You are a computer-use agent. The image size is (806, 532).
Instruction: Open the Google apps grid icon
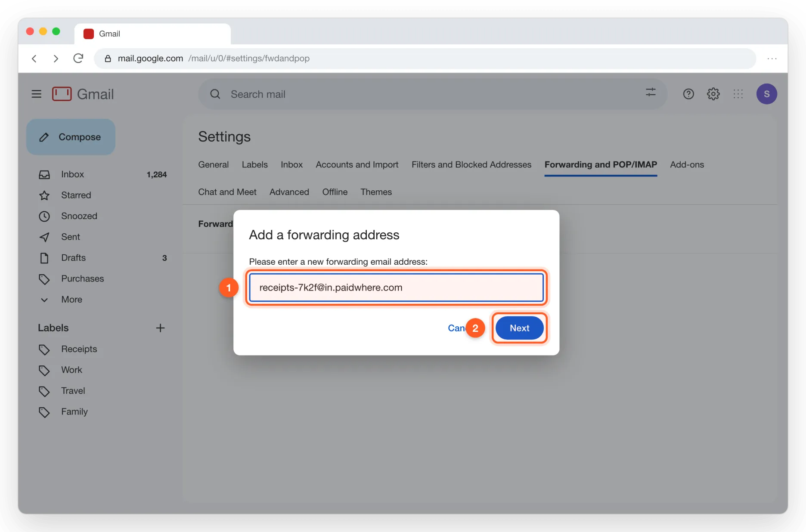pos(738,94)
